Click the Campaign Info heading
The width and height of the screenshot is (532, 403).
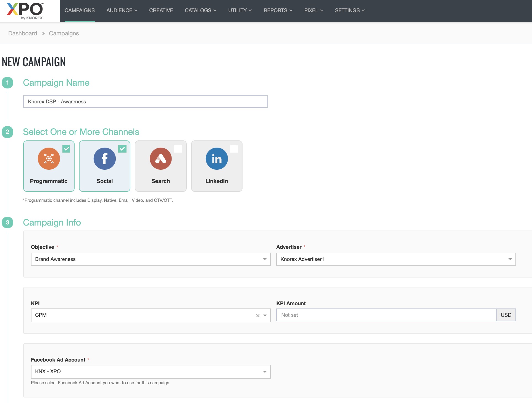[52, 223]
